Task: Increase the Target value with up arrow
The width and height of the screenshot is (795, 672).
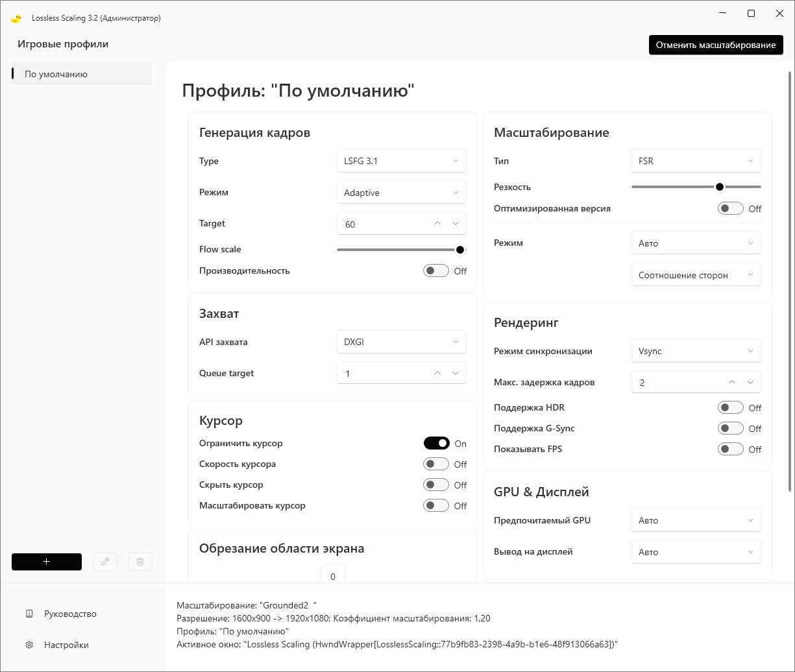Action: 437,223
